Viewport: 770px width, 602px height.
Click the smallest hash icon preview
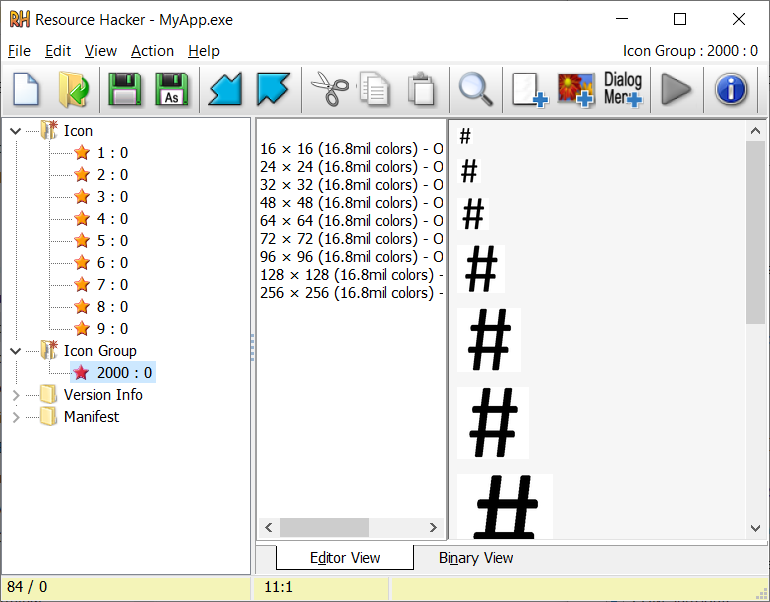click(x=465, y=136)
